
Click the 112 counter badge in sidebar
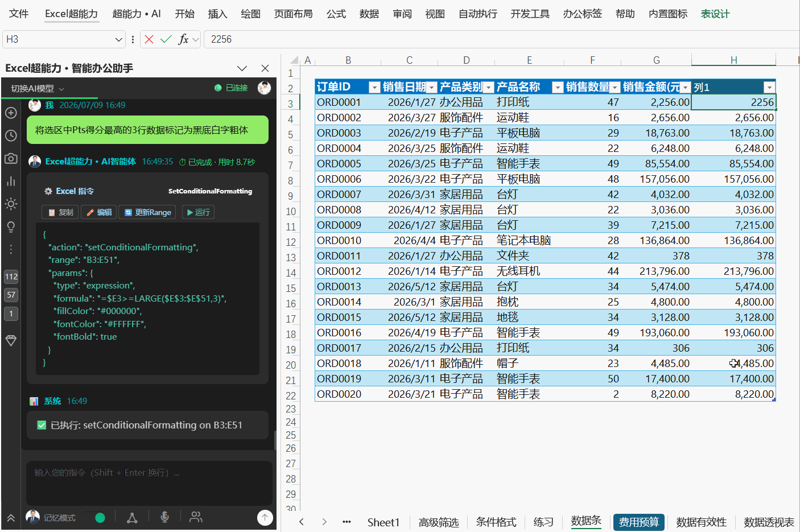(11, 277)
